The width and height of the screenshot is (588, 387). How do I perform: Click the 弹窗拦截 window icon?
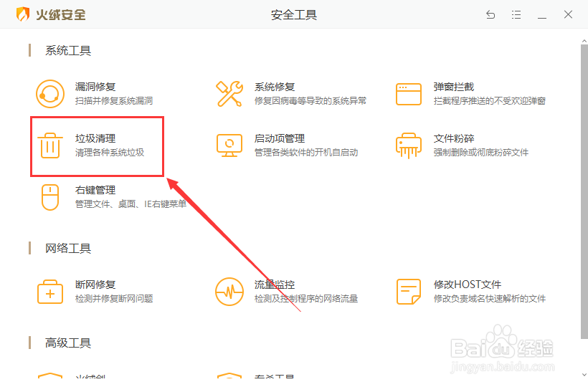click(x=409, y=94)
